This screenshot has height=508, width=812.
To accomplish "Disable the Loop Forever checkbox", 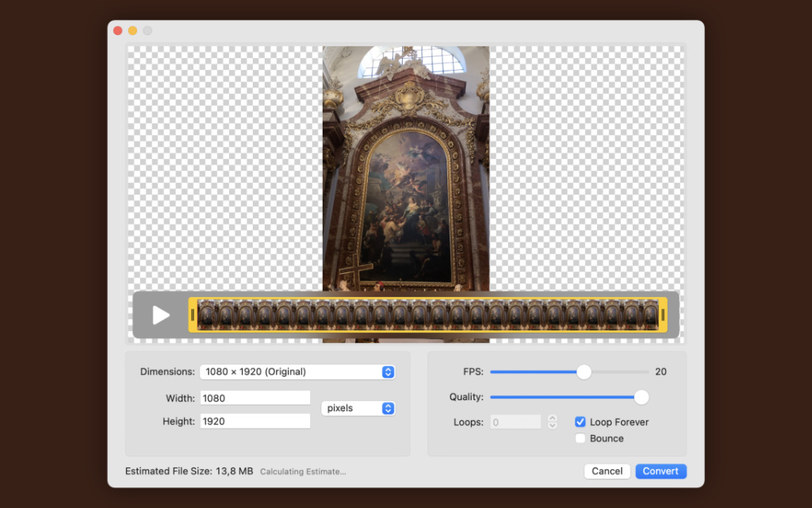I will point(580,422).
